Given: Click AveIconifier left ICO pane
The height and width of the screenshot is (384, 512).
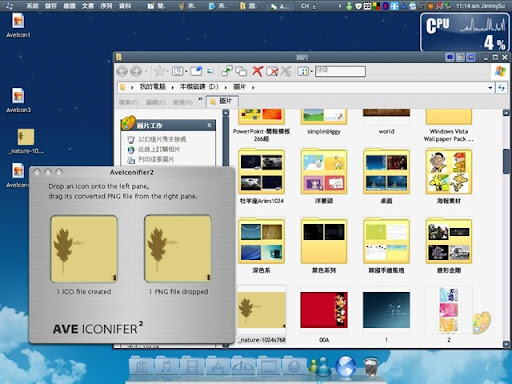Looking at the screenshot, I should click(84, 249).
